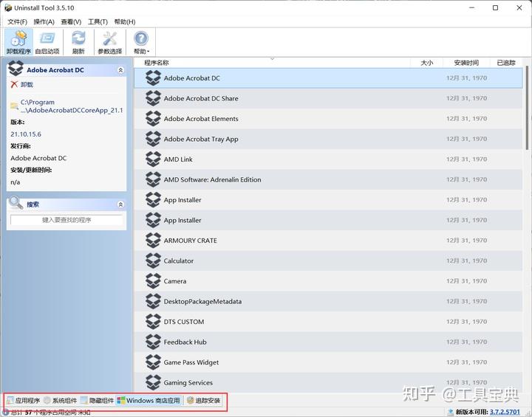Click the Adobe Acrobat Tray App icon
Image resolution: width=532 pixels, height=417 pixels.
coord(153,139)
